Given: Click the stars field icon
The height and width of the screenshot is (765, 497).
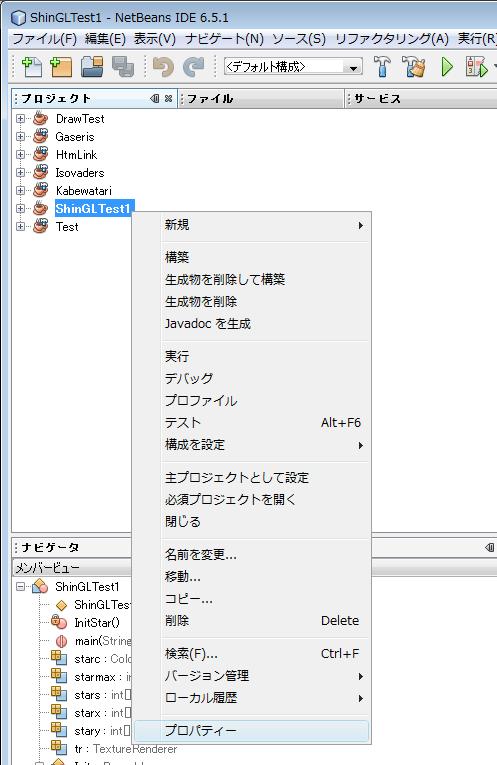Looking at the screenshot, I should coord(59,695).
